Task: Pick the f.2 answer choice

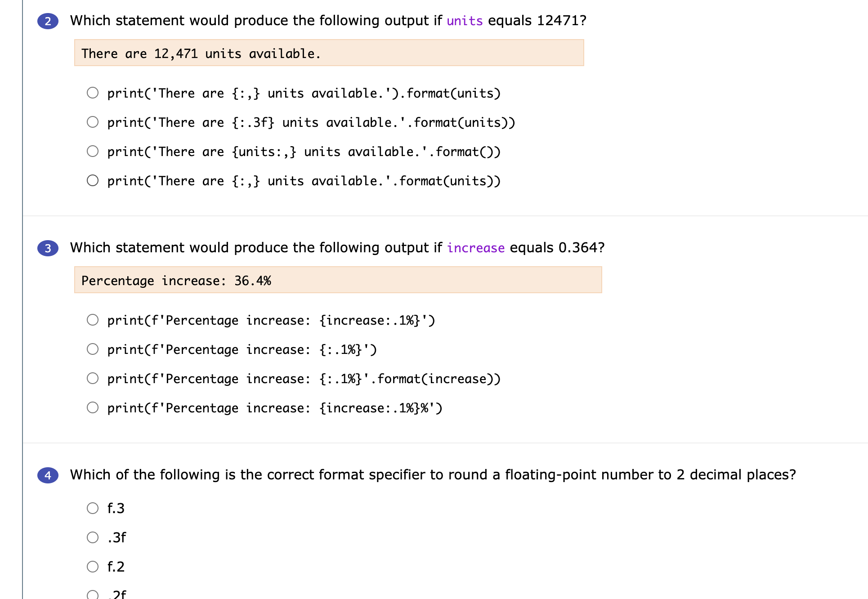Action: click(x=93, y=567)
